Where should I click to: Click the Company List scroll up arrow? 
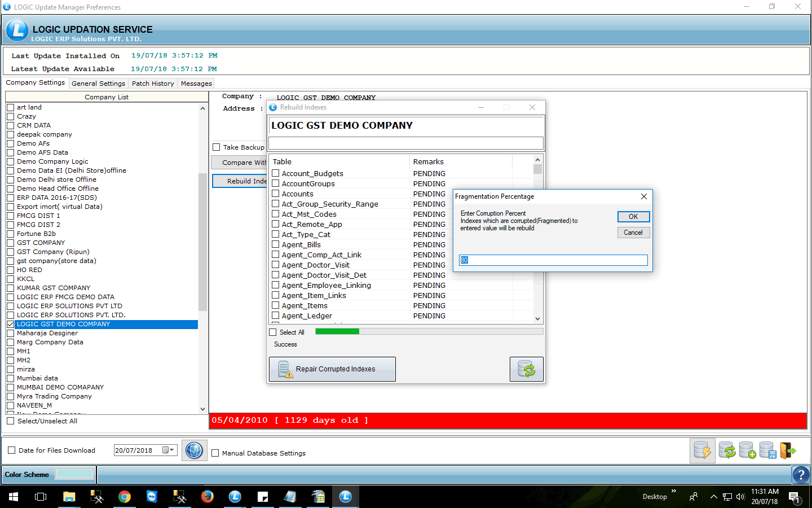pos(202,108)
